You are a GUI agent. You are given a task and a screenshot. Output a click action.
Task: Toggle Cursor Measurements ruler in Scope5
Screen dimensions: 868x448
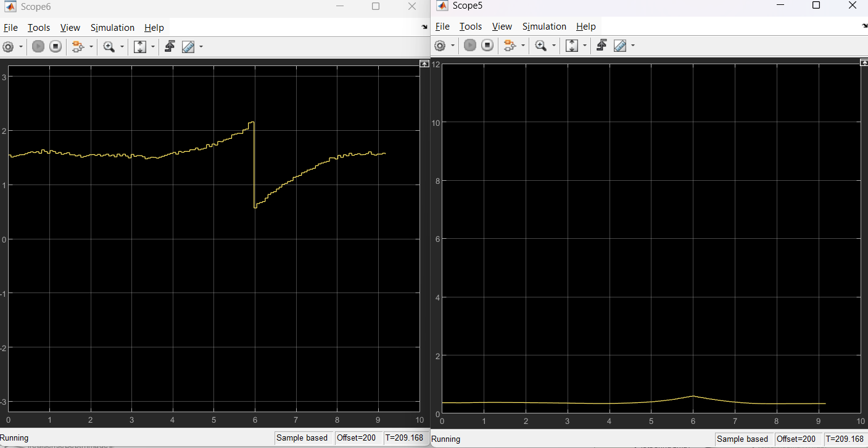tap(620, 46)
